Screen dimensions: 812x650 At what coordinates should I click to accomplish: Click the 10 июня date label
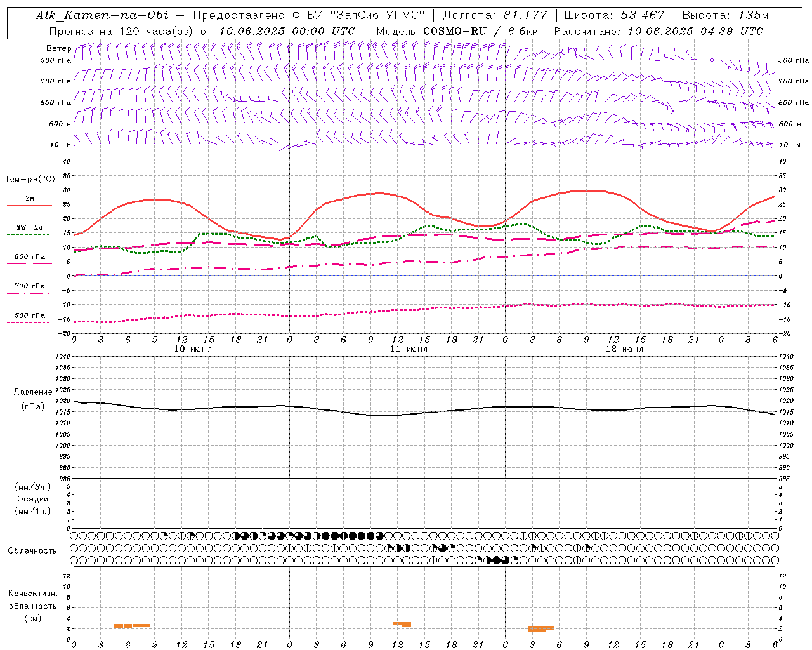[x=193, y=349]
